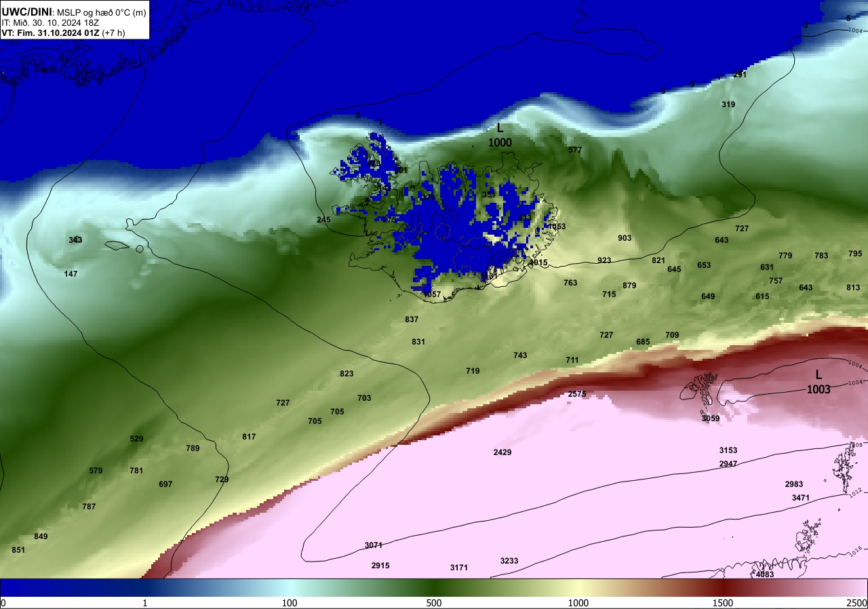Click the height value 783
Viewport: 868px width, 609px height.
point(821,256)
